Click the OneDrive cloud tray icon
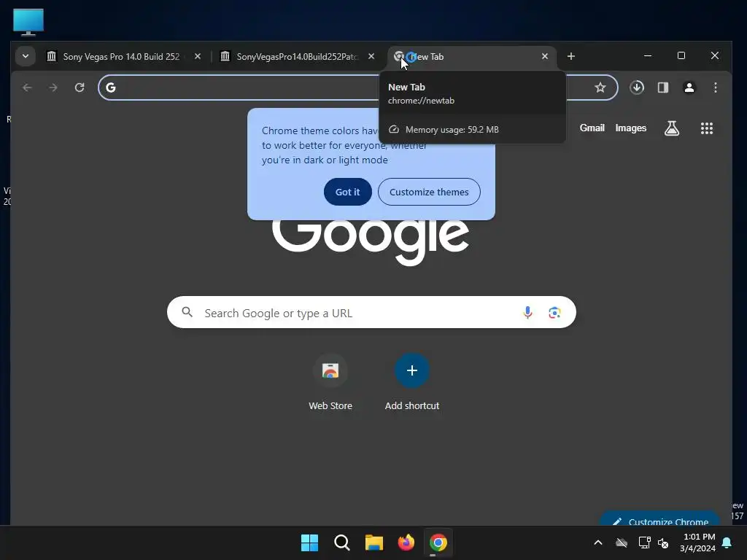Viewport: 747px width, 560px height. click(622, 542)
